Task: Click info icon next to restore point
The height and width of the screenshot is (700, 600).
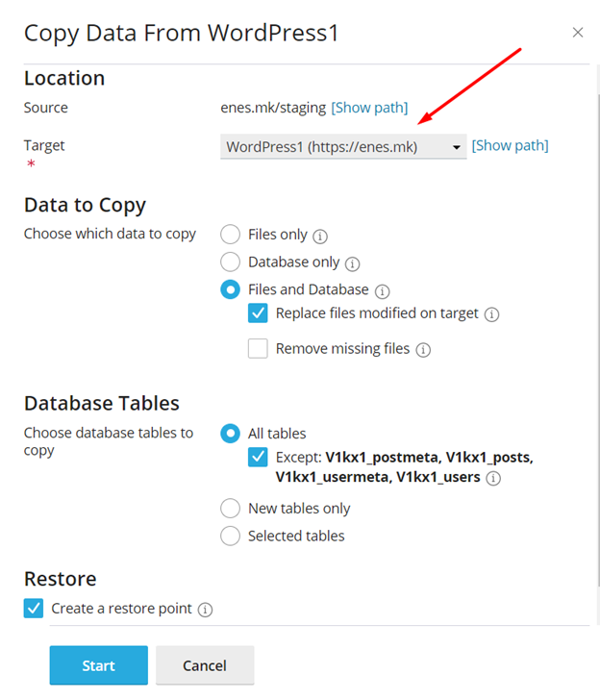Action: [205, 610]
